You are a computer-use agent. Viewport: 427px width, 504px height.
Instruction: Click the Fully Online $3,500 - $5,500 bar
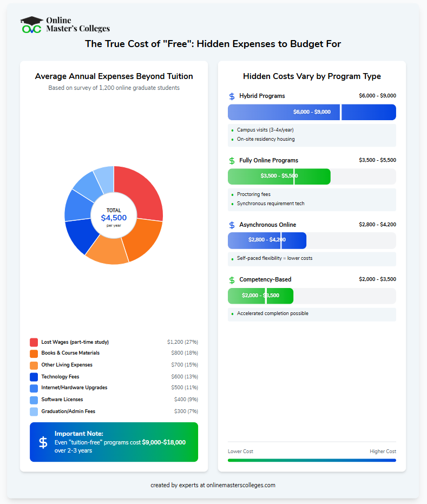[x=279, y=176]
